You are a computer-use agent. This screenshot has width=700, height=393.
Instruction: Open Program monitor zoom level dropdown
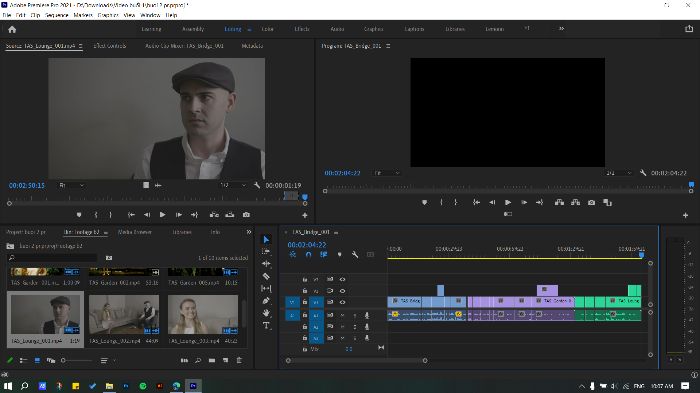pyautogui.click(x=387, y=173)
